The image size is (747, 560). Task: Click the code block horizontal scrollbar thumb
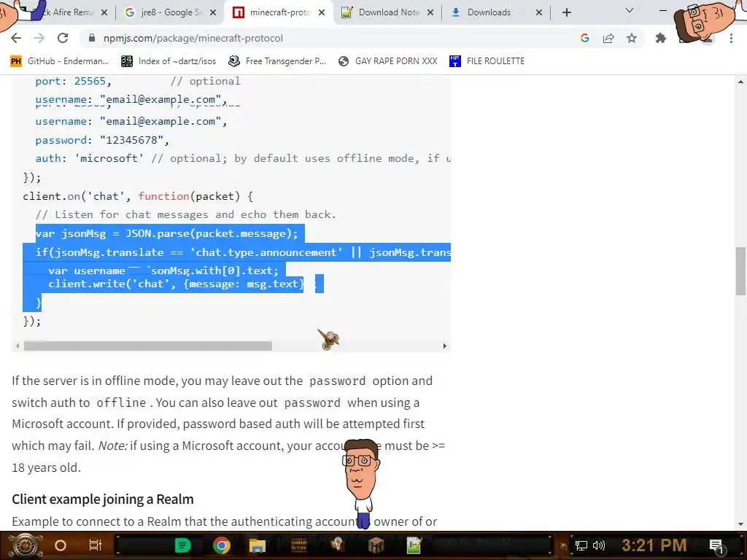pyautogui.click(x=147, y=346)
